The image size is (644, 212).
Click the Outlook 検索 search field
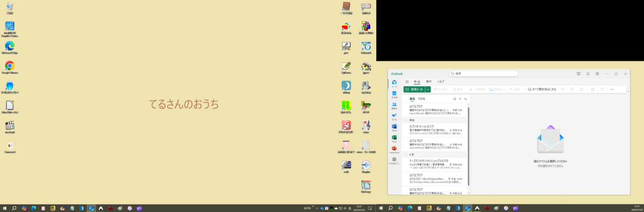(483, 73)
